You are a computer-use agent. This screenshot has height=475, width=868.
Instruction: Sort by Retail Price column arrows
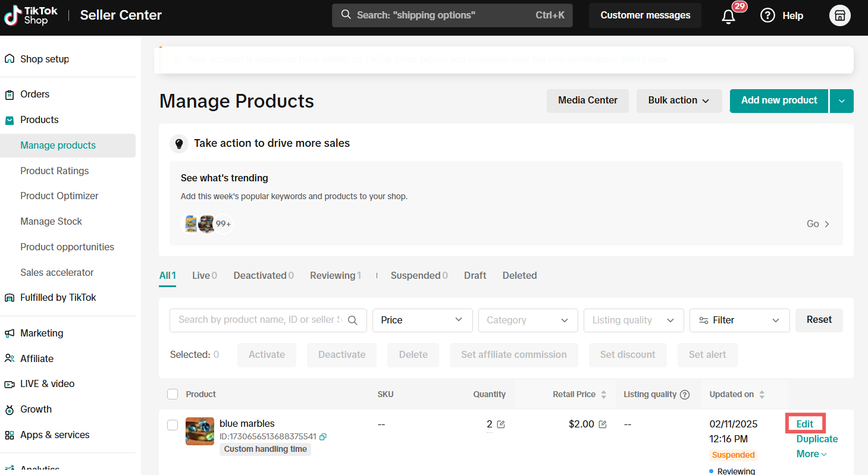click(603, 395)
